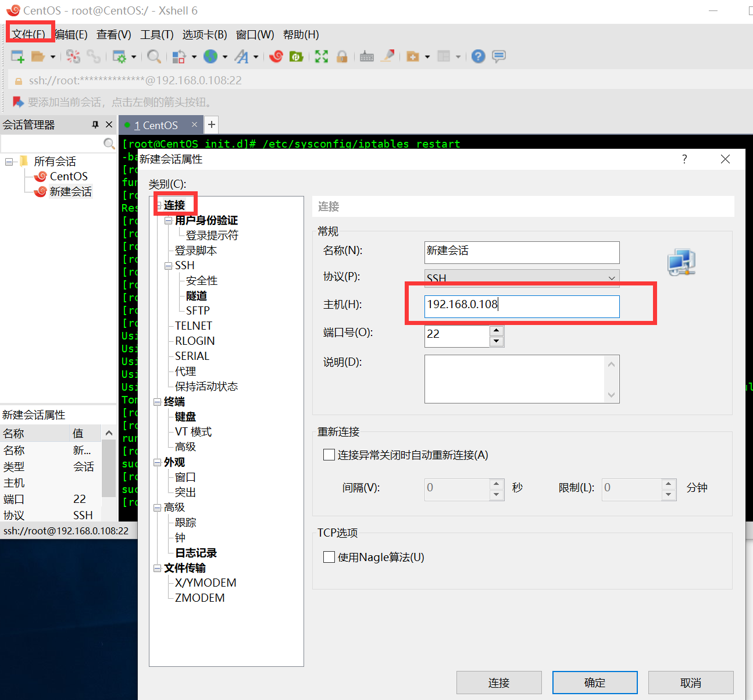Click the new folder toolbar icon
This screenshot has height=700, width=753.
(x=413, y=56)
